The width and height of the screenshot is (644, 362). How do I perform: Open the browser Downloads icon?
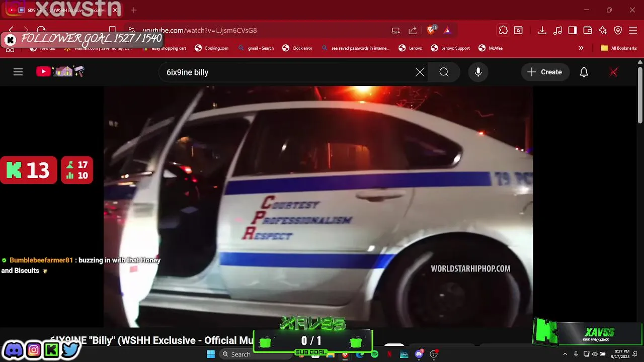pyautogui.click(x=542, y=30)
